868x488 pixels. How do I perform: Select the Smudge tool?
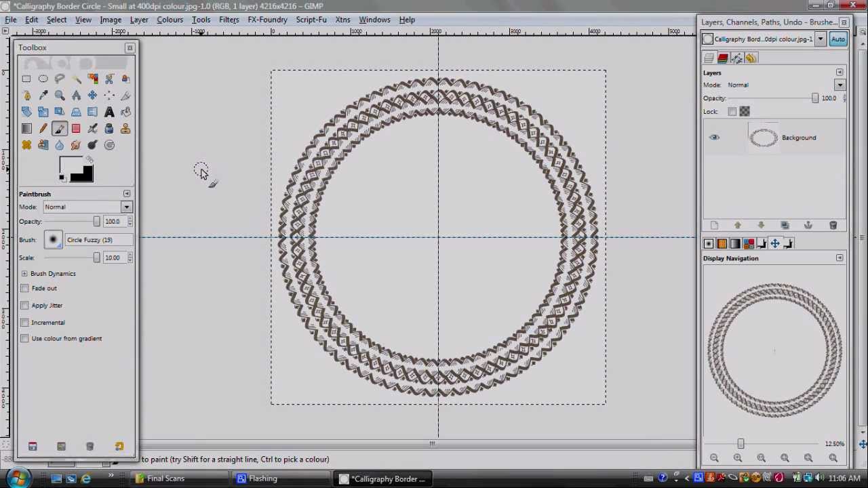(x=76, y=145)
